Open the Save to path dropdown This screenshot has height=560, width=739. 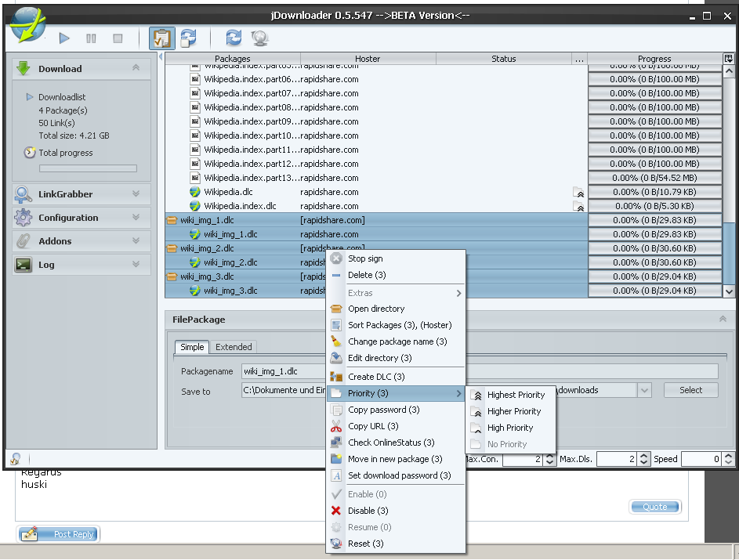click(644, 390)
